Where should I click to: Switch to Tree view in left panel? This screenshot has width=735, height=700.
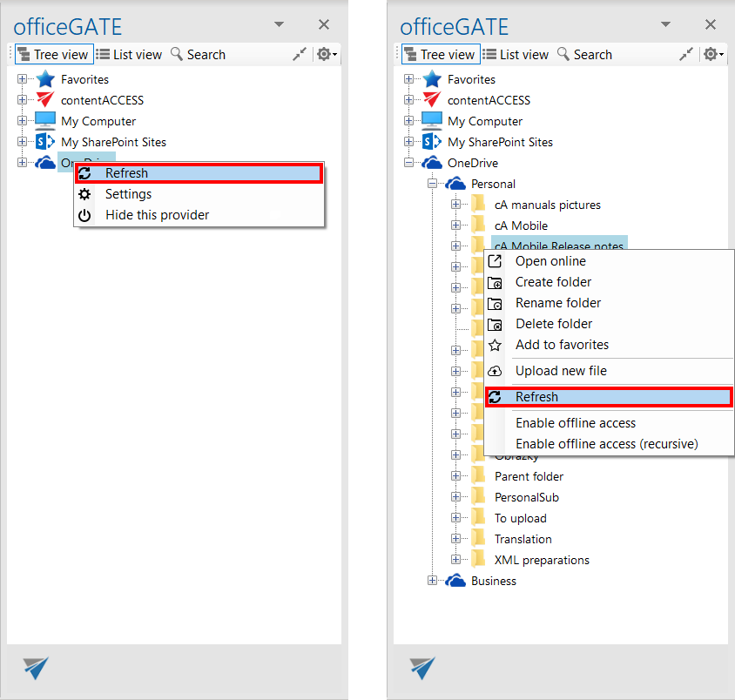[x=54, y=54]
